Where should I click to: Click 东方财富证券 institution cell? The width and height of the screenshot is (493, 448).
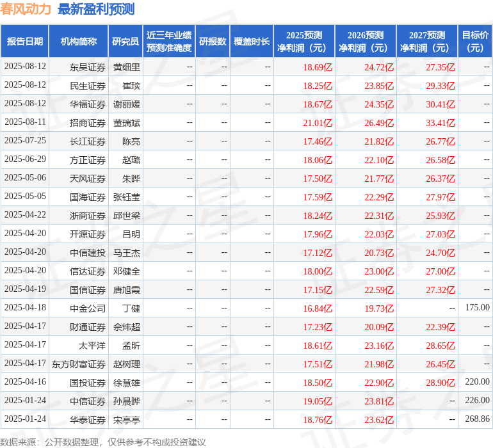point(79,364)
